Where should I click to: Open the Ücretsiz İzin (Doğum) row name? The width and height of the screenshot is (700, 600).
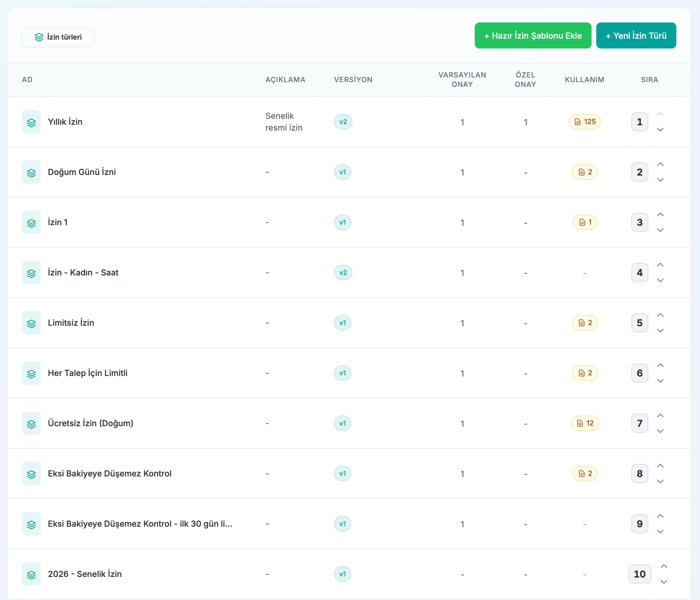[x=90, y=423]
